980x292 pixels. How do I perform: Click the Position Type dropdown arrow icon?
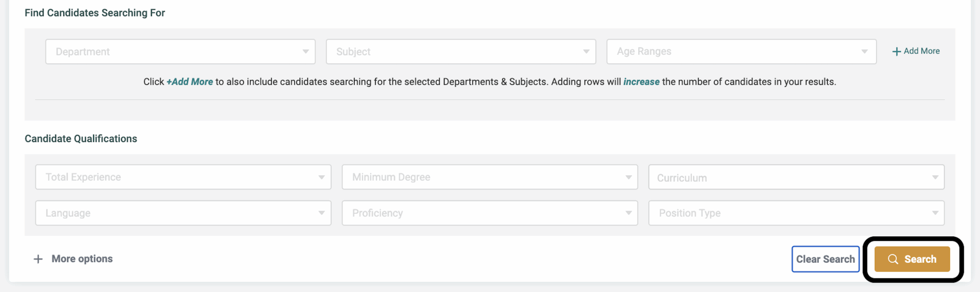pyautogui.click(x=935, y=213)
